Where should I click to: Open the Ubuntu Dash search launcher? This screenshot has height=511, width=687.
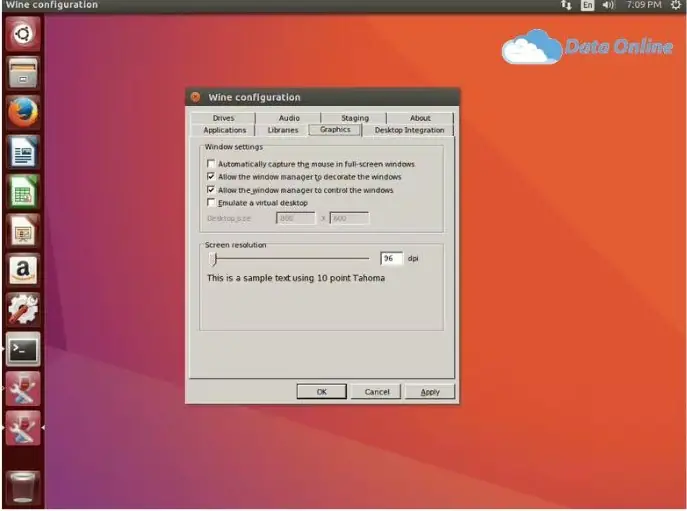tap(23, 34)
